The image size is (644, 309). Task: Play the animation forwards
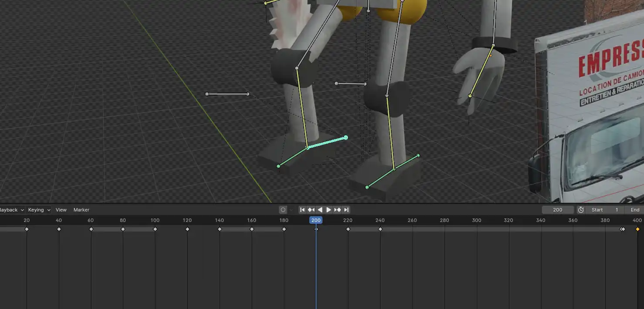(329, 209)
